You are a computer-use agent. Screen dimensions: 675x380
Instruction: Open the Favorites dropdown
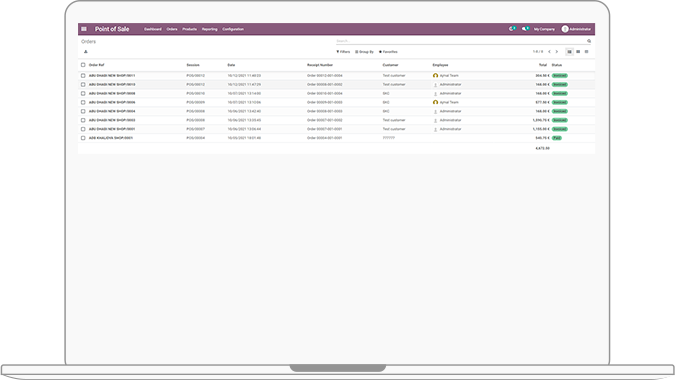(x=388, y=52)
